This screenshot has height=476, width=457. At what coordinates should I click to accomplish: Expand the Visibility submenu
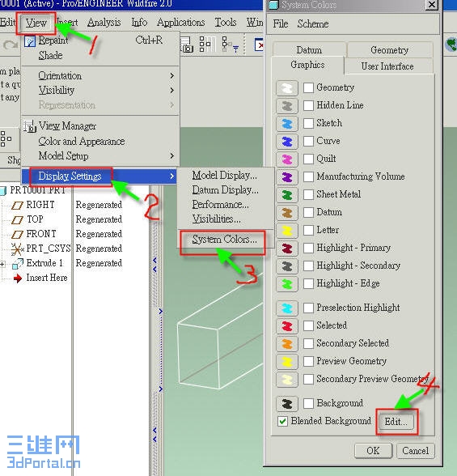pos(100,90)
